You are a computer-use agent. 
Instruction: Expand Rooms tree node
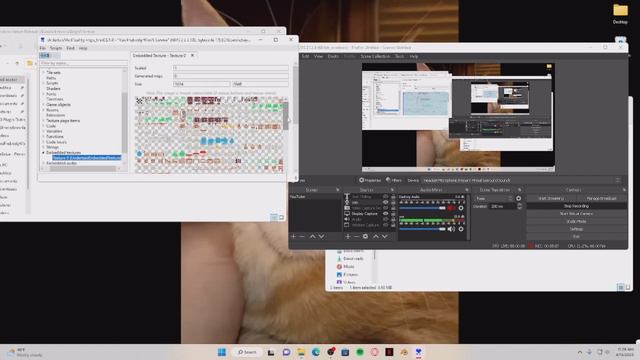pos(43,110)
